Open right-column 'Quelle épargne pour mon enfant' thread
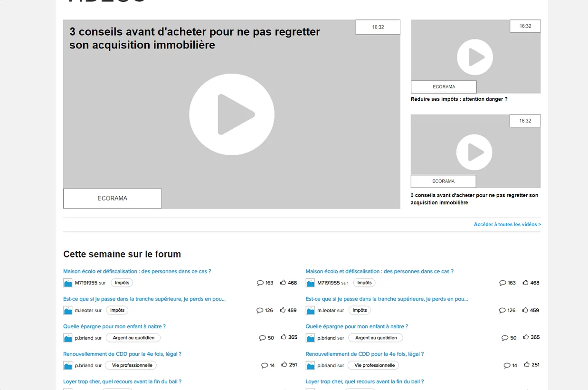Screen dimensions: 588x390 357,326
